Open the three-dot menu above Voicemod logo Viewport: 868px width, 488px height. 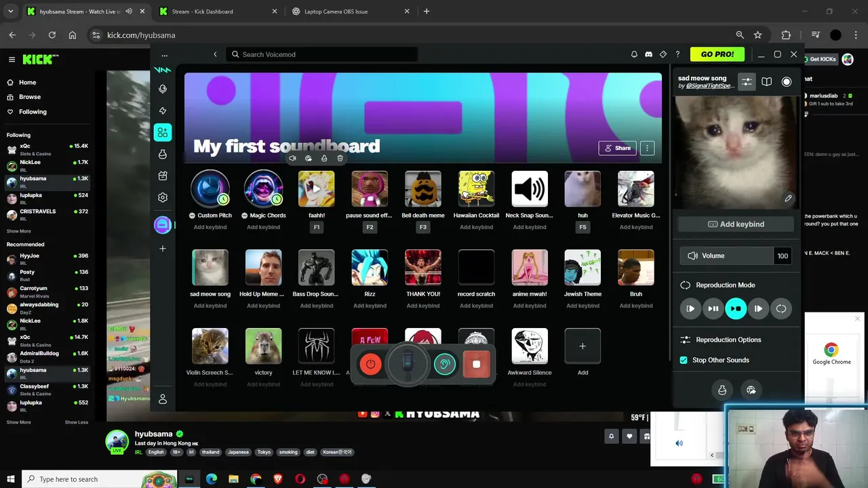[x=164, y=56]
